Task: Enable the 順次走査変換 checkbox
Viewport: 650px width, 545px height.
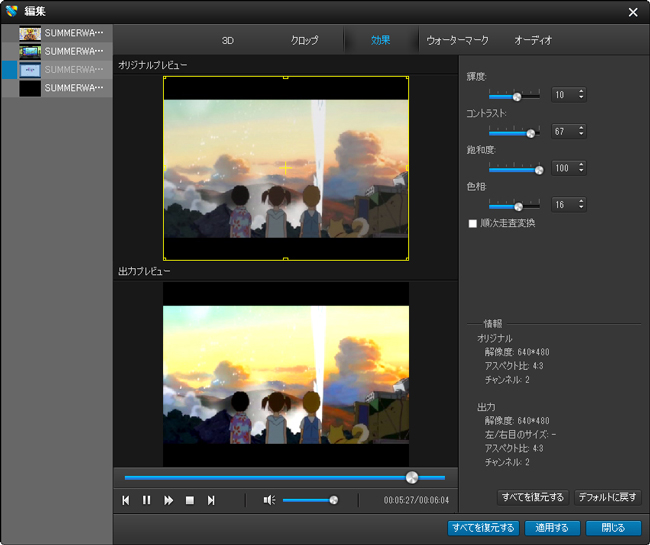Action: [x=473, y=223]
